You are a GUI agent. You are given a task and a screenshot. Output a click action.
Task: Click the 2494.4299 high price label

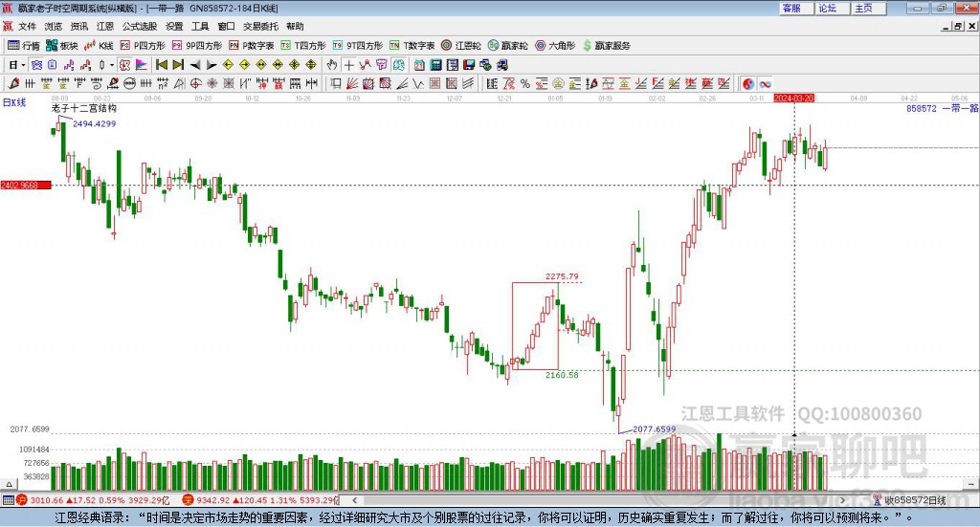click(95, 123)
